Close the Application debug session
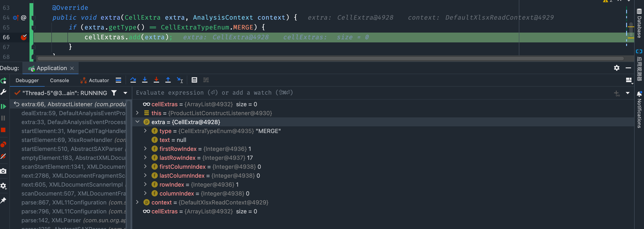Viewport: 644px width, 229px height. (72, 68)
